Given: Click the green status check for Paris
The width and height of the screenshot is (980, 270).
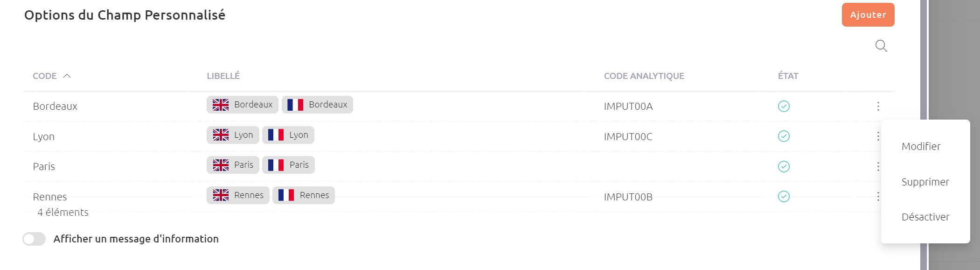Looking at the screenshot, I should (x=784, y=166).
